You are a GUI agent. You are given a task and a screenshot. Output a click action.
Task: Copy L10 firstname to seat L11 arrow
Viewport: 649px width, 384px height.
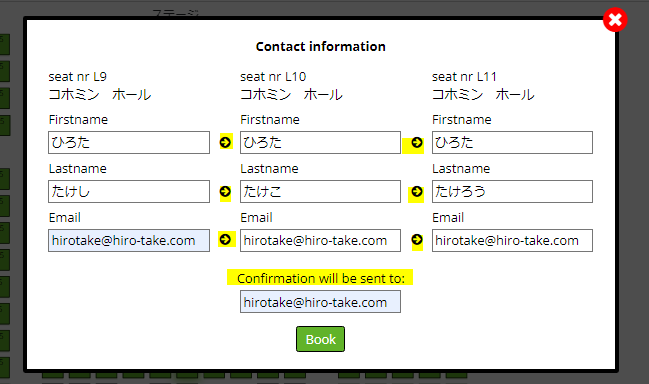417,143
